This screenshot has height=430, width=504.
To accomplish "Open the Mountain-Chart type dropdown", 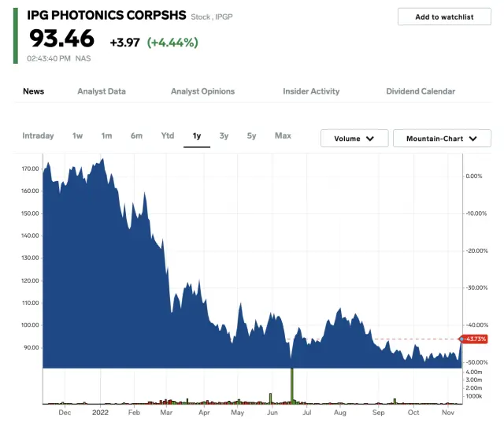I will [x=442, y=139].
